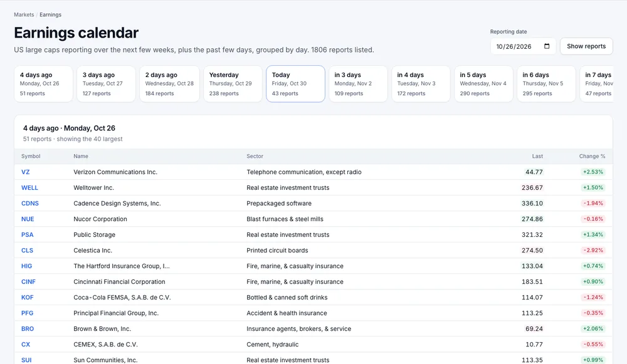Click the Blast furnaces & steel mills cell

click(x=285, y=219)
